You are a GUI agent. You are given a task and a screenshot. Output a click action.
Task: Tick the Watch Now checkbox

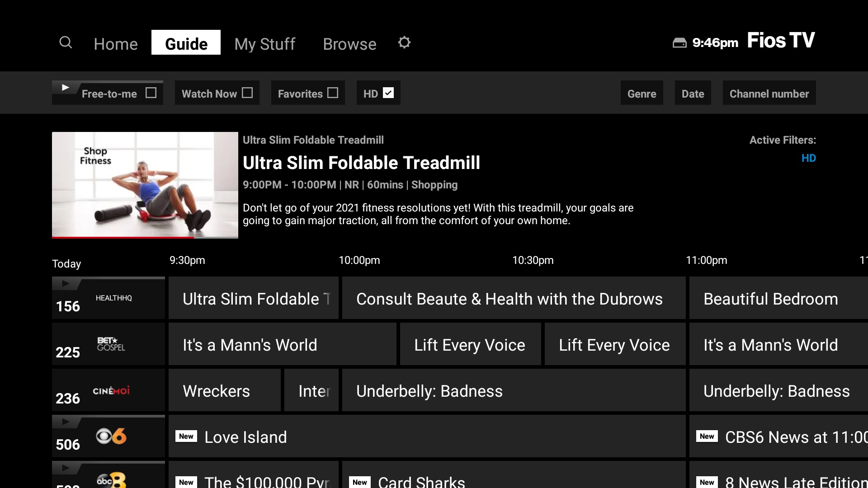(247, 93)
